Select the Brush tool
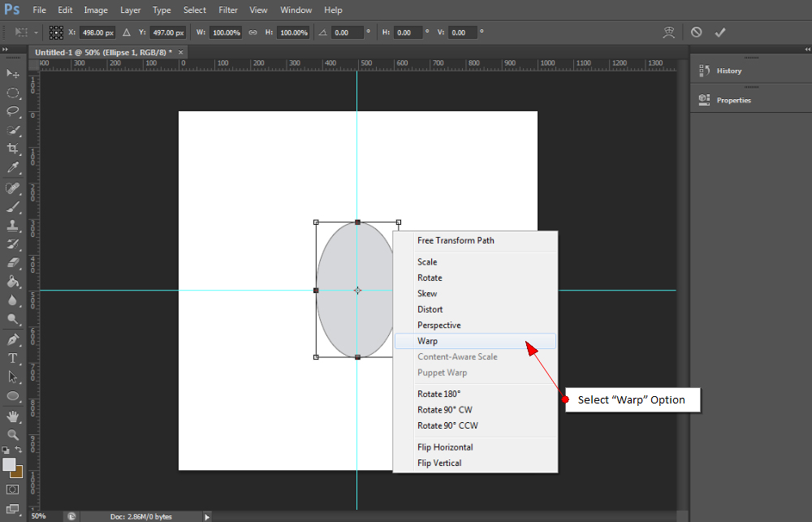 pyautogui.click(x=12, y=207)
